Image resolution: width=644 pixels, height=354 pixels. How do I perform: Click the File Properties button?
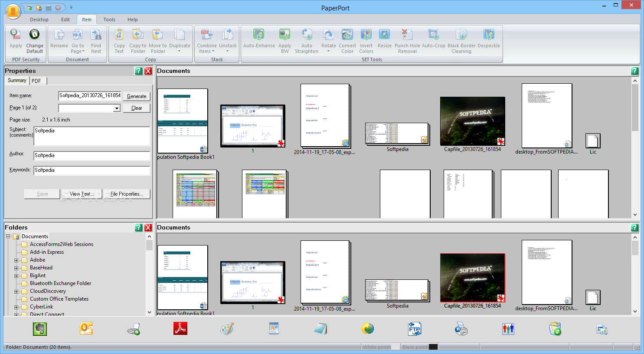(127, 194)
